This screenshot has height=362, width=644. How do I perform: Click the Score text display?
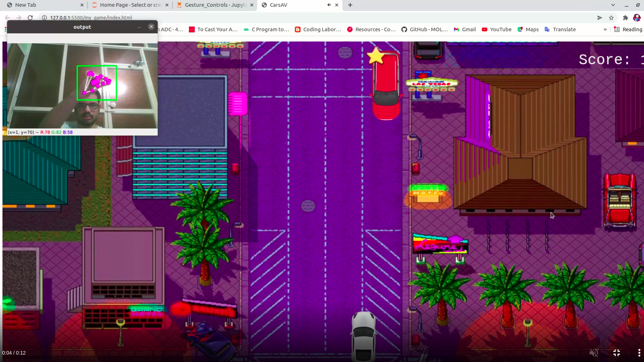point(611,59)
